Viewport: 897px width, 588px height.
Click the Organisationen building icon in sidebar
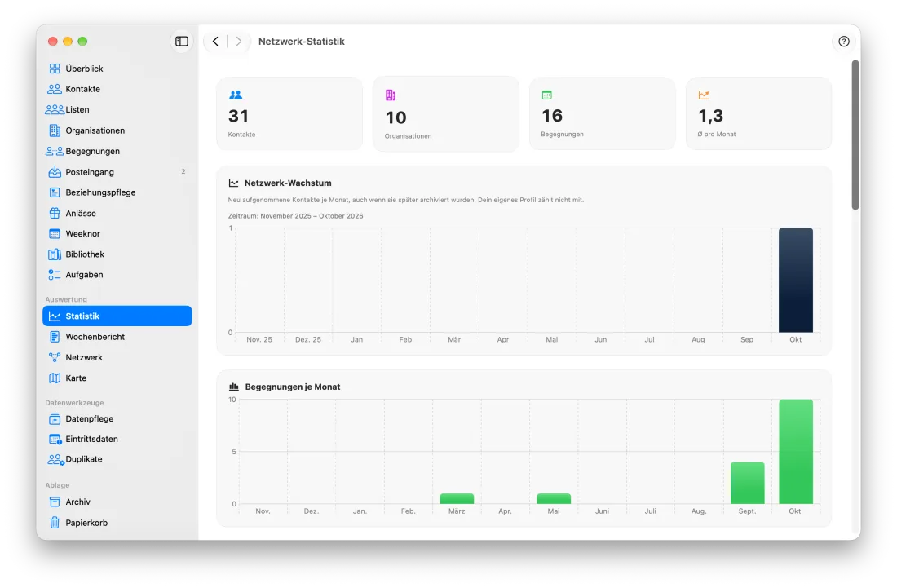[55, 130]
